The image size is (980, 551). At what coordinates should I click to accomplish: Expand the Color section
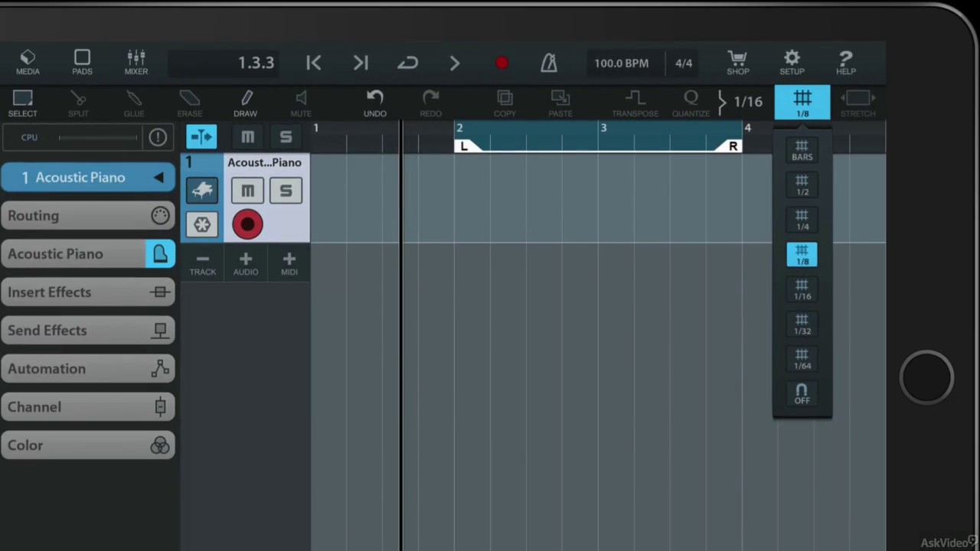[88, 445]
